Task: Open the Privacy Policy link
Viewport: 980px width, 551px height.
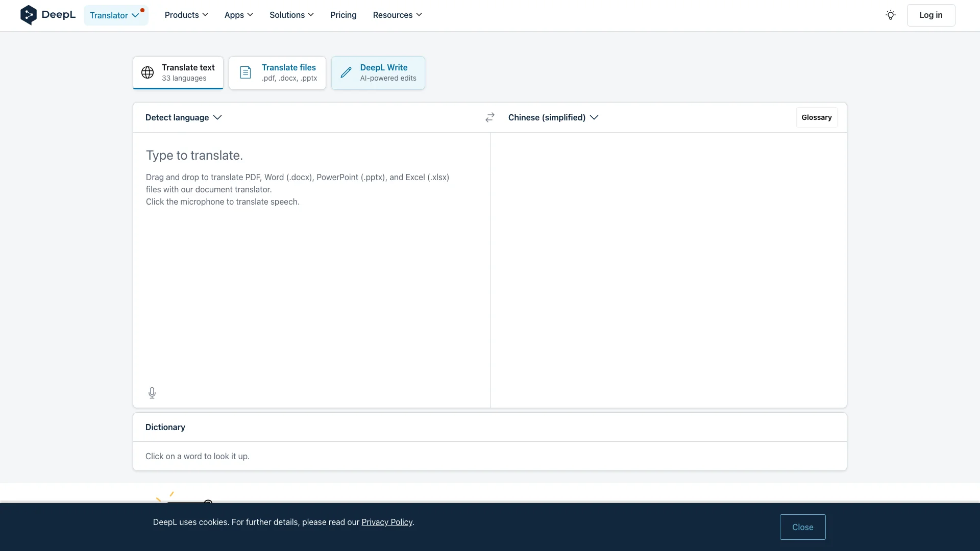Action: (x=387, y=522)
